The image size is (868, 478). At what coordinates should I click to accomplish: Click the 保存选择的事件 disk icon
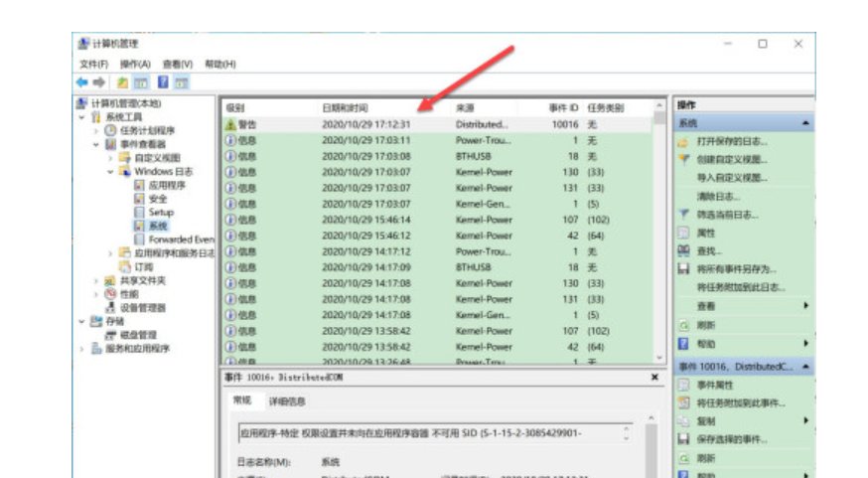coord(683,439)
